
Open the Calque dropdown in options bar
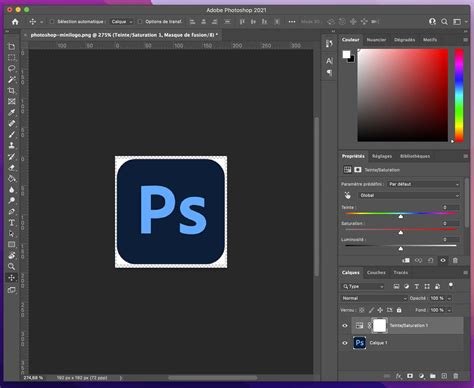pos(122,22)
